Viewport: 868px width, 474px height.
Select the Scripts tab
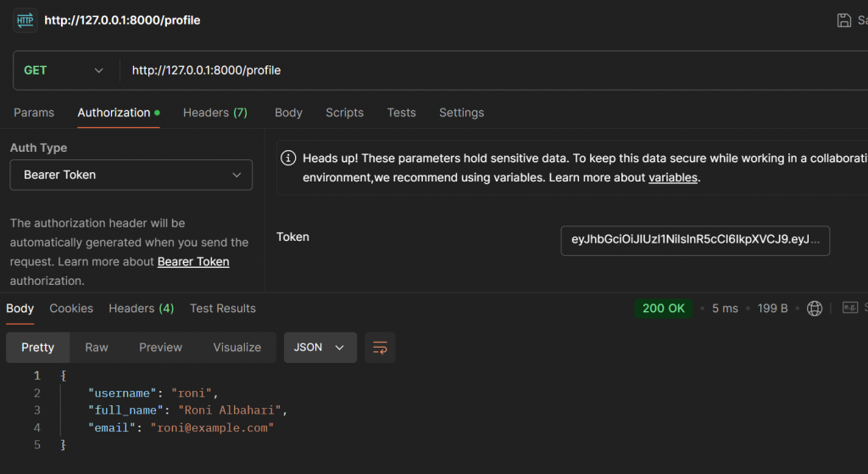tap(344, 113)
